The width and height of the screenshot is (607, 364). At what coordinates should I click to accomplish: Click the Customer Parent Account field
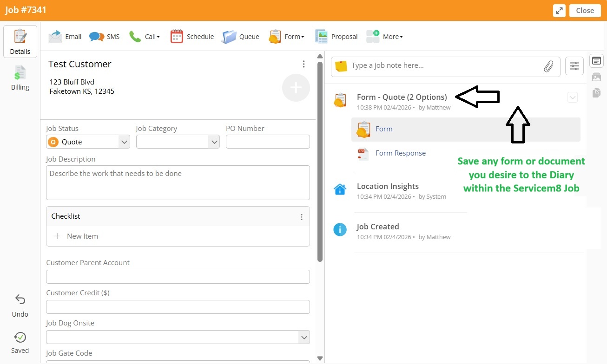click(x=178, y=277)
